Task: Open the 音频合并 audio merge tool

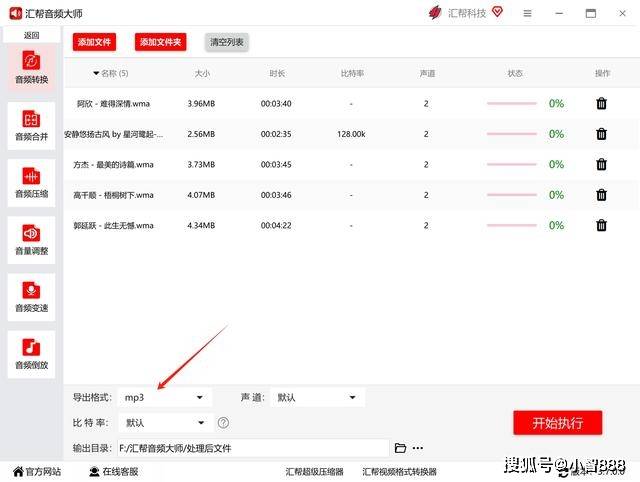Action: (31, 125)
